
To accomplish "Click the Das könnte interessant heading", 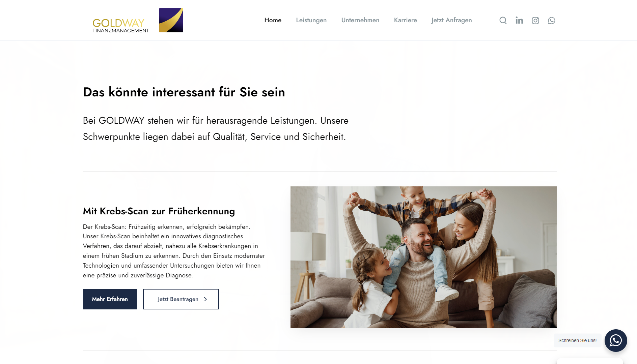I will coord(184,92).
